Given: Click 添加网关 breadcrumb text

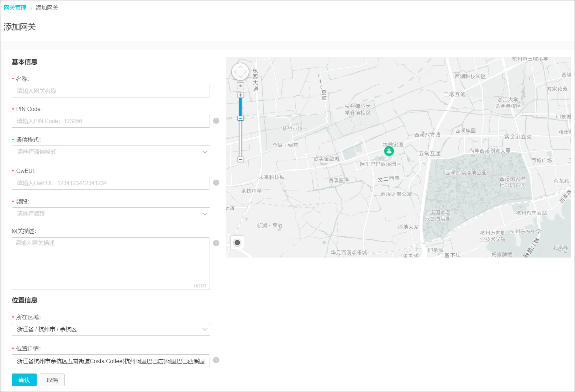Looking at the screenshot, I should pos(47,8).
